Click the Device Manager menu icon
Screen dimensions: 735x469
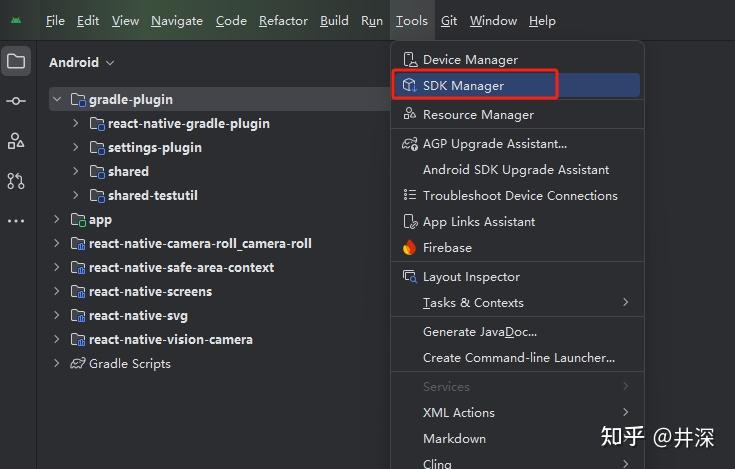coord(410,60)
